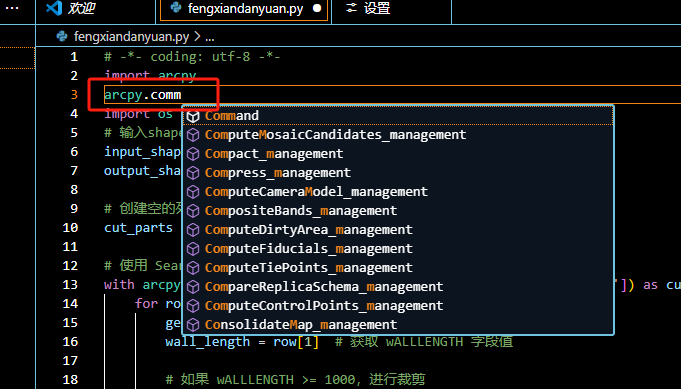681x389 pixels.
Task: Click the 'as' keyword on line 13
Action: coord(650,285)
